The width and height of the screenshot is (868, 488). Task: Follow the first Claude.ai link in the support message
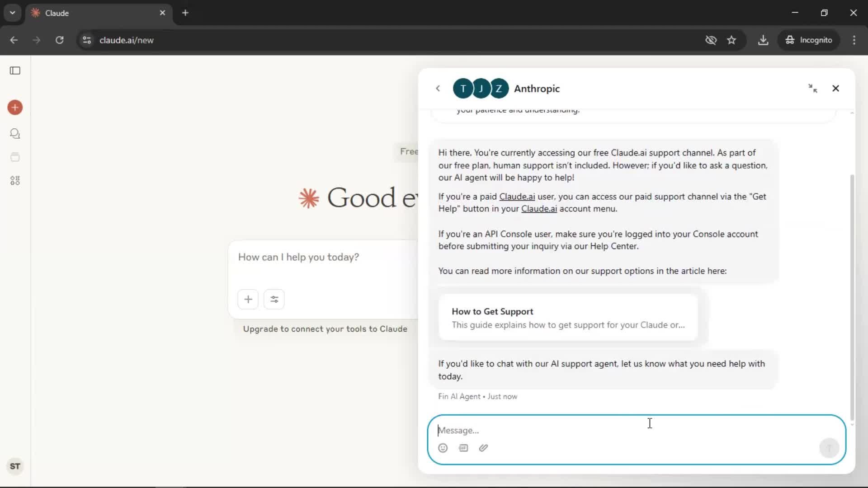[517, 197]
